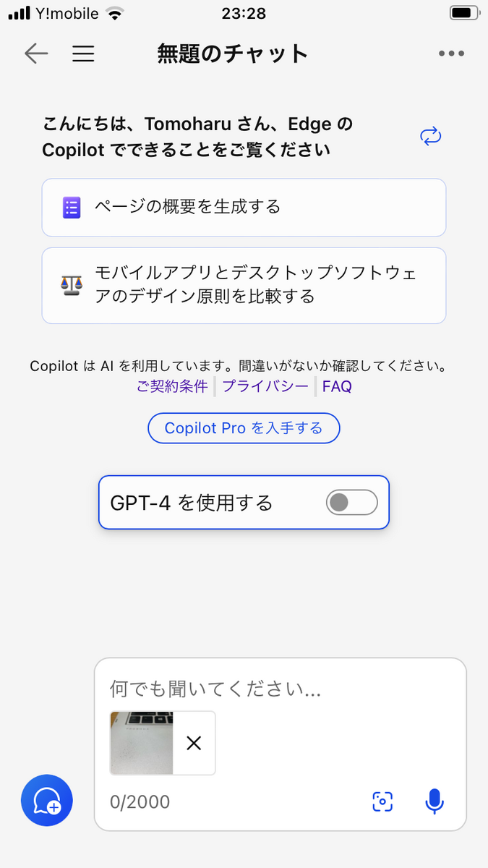This screenshot has width=488, height=868.
Task: Refresh suggestions with the blue loop icon
Action: (431, 136)
